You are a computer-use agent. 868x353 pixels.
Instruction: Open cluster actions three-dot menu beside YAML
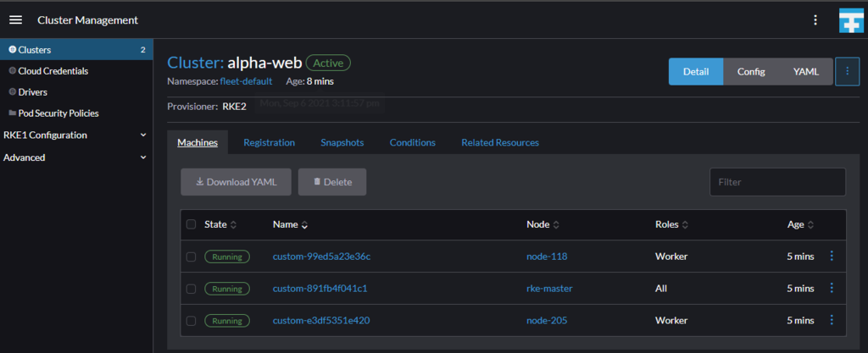tap(847, 71)
